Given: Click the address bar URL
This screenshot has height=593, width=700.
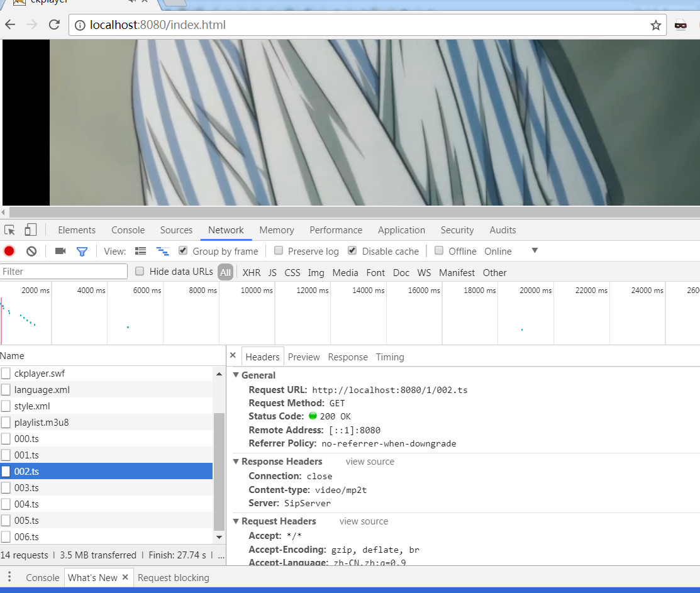Looking at the screenshot, I should click(158, 25).
